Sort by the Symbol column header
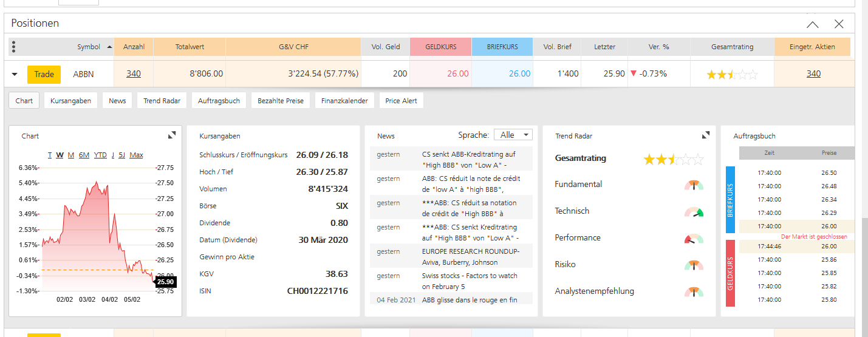 click(x=89, y=47)
